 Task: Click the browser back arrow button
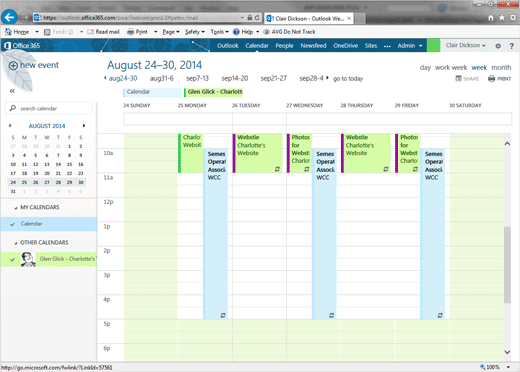[9, 17]
